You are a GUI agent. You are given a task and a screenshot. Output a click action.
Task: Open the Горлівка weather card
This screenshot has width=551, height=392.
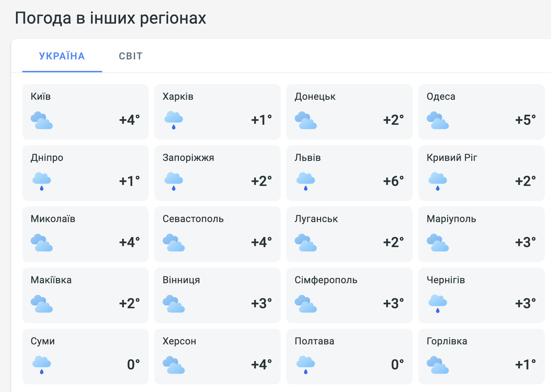point(482,357)
